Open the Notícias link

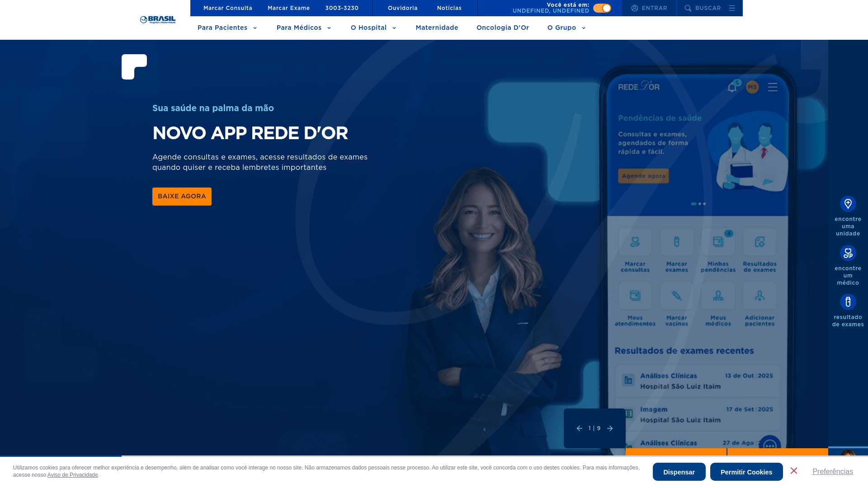coord(449,8)
